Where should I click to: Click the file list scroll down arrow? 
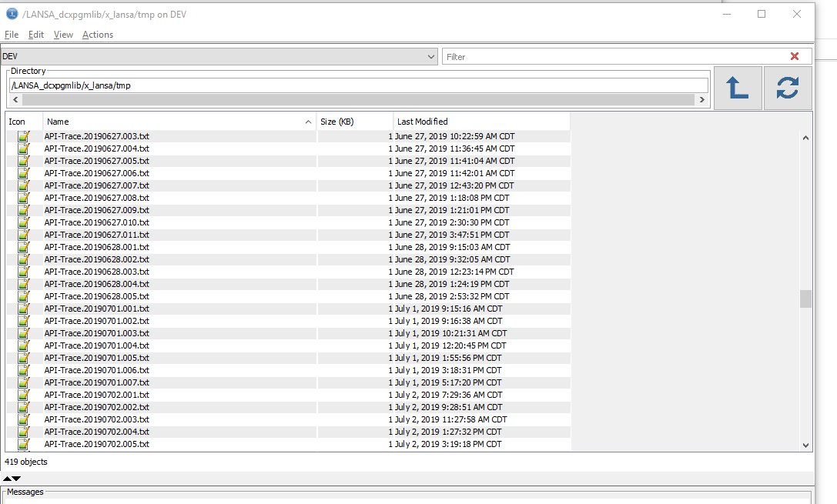[805, 446]
